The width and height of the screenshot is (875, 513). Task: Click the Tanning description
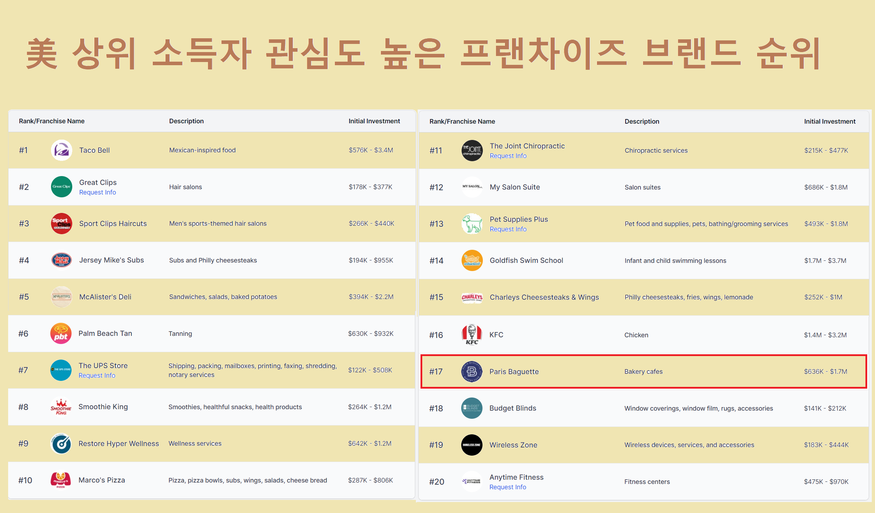pyautogui.click(x=180, y=334)
